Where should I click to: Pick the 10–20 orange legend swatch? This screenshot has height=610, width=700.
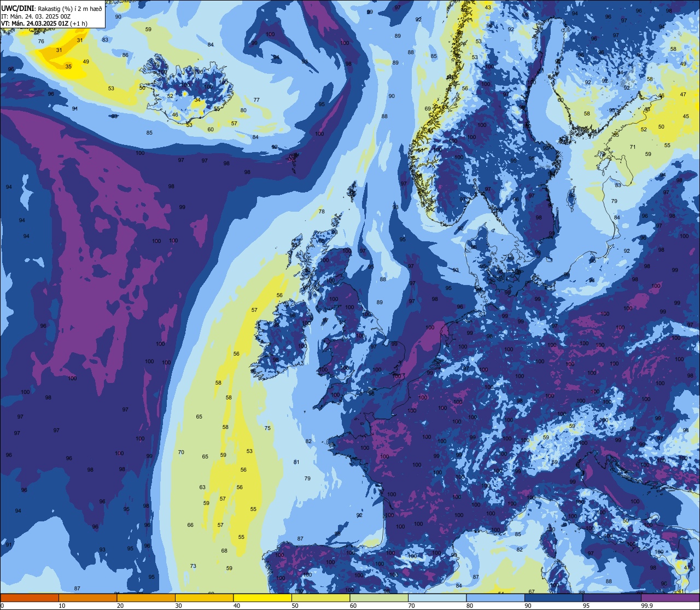pyautogui.click(x=87, y=597)
